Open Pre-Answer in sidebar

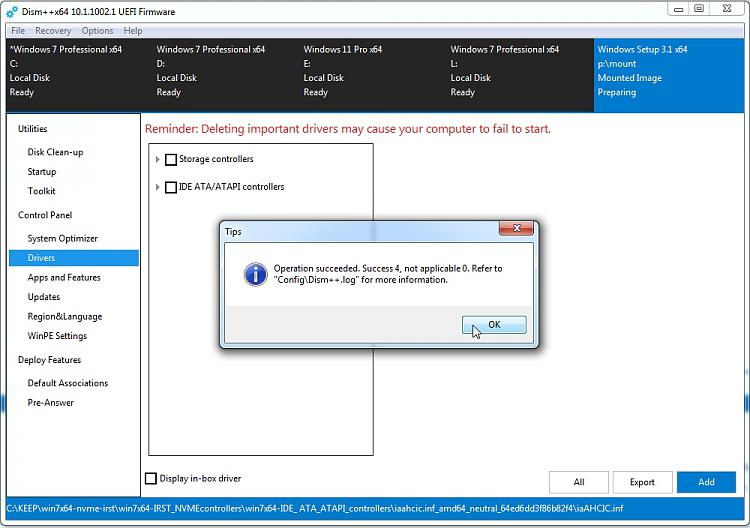pyautogui.click(x=51, y=403)
